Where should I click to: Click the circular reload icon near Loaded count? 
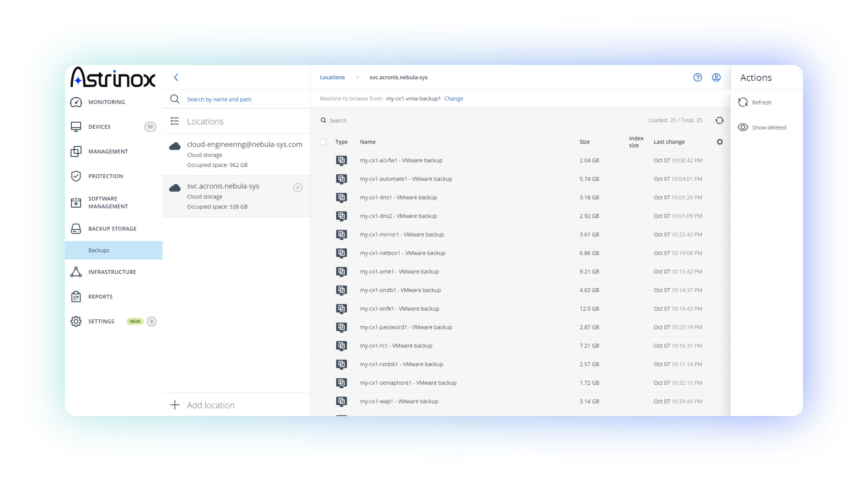click(x=719, y=120)
